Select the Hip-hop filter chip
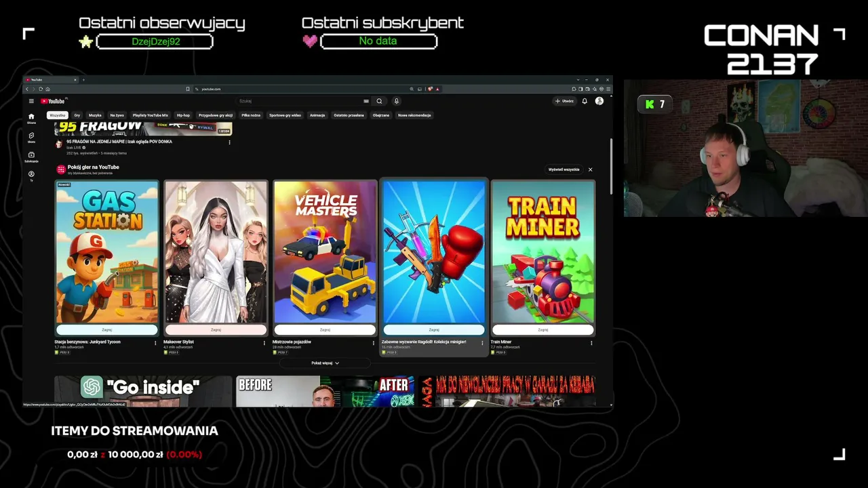Screen dimensions: 868x488 (184, 115)
